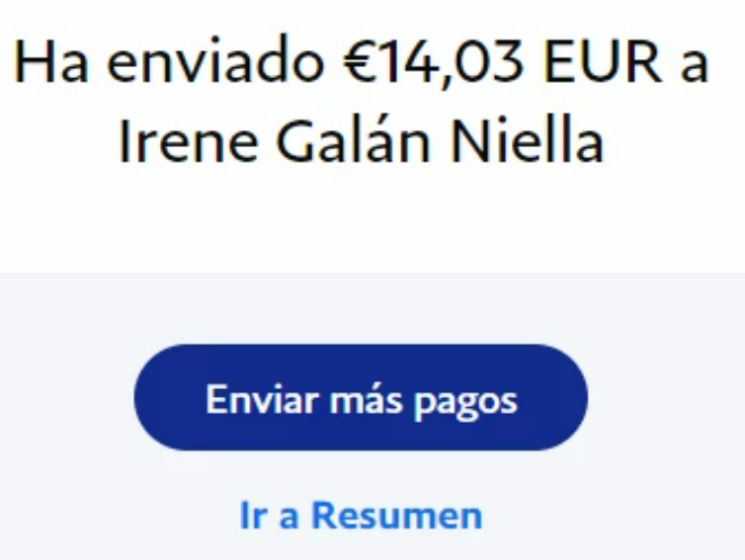
Task: Click the Ir a text of the link
Action: point(270,516)
